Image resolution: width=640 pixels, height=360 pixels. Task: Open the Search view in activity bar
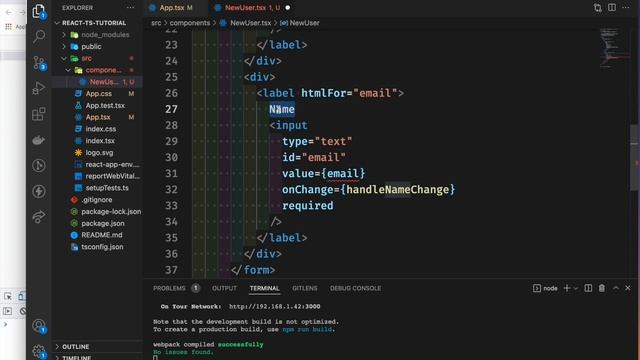click(39, 37)
